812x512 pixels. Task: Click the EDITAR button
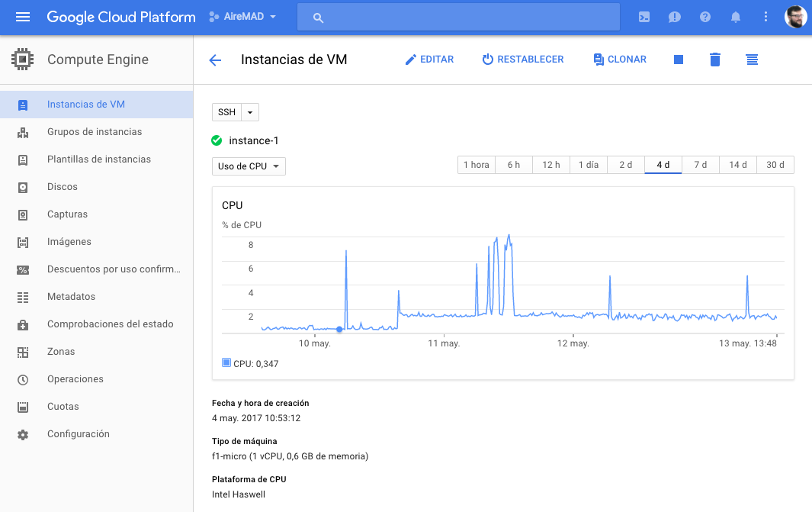pyautogui.click(x=429, y=60)
